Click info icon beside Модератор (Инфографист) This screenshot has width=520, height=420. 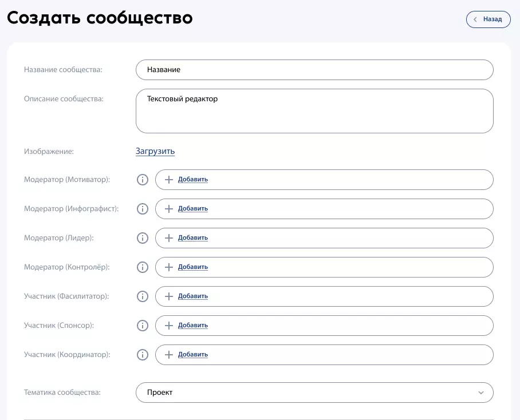143,209
